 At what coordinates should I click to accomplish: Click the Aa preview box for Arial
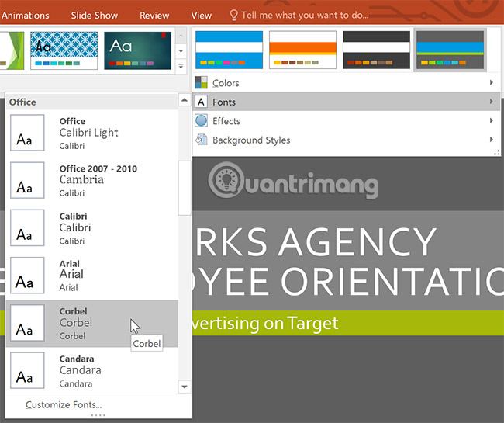pos(27,276)
